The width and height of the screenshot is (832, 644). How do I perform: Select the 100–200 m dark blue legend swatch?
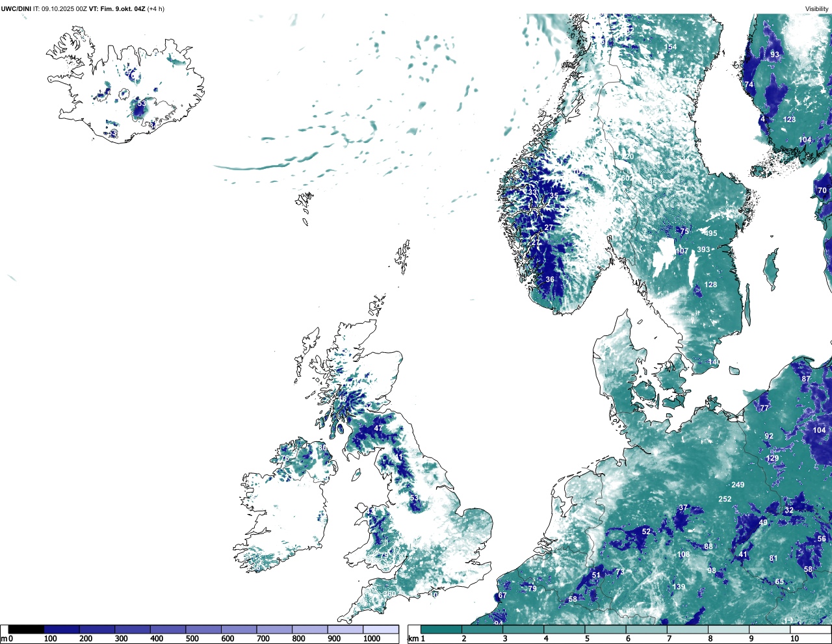(x=62, y=629)
